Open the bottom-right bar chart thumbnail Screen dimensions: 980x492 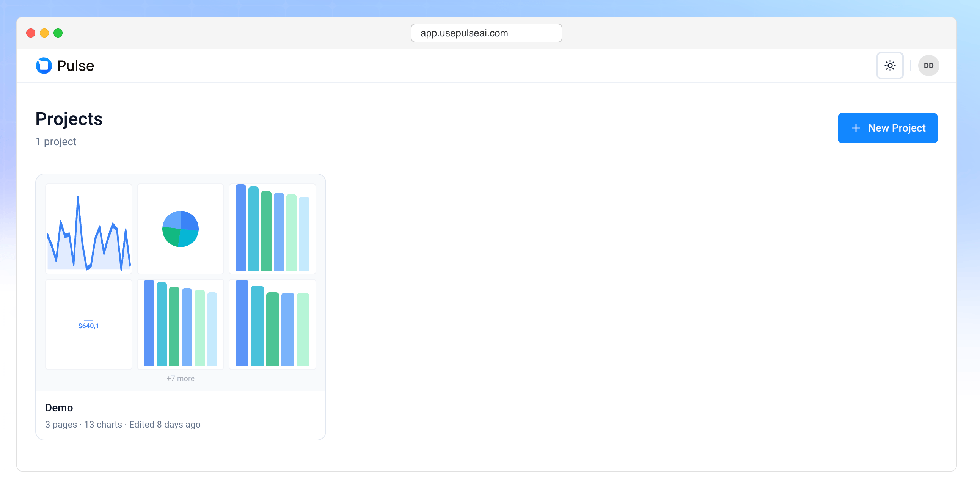(x=272, y=324)
